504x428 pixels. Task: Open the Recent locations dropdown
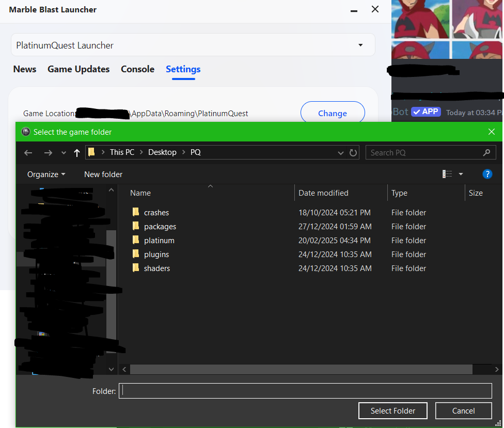click(x=64, y=153)
